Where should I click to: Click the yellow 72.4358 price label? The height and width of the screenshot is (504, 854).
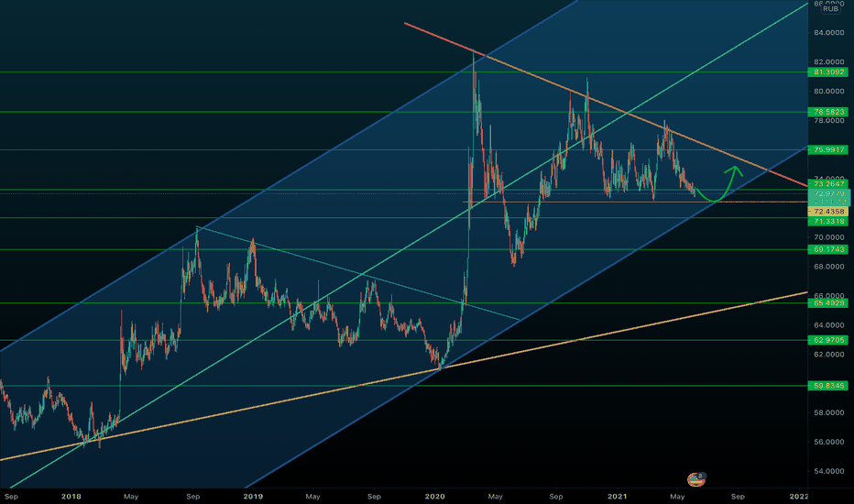click(828, 212)
